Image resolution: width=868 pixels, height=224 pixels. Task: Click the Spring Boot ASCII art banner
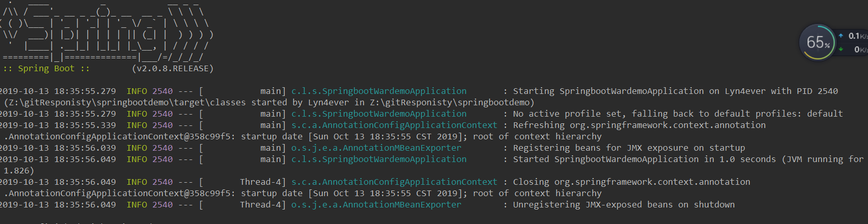(x=106, y=31)
